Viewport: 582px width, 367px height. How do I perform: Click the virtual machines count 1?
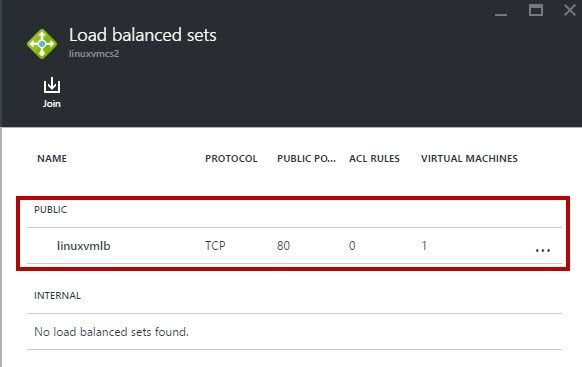[424, 246]
